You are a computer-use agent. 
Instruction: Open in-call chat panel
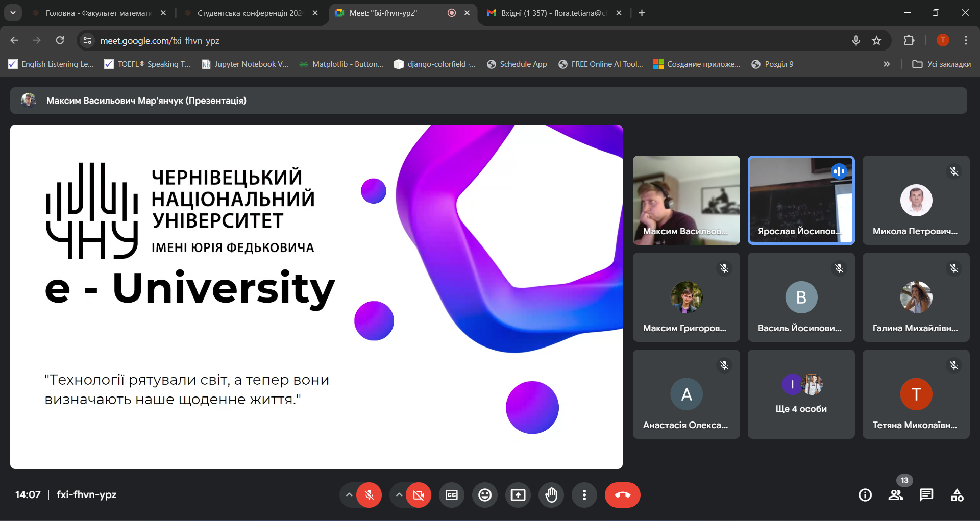coord(926,495)
